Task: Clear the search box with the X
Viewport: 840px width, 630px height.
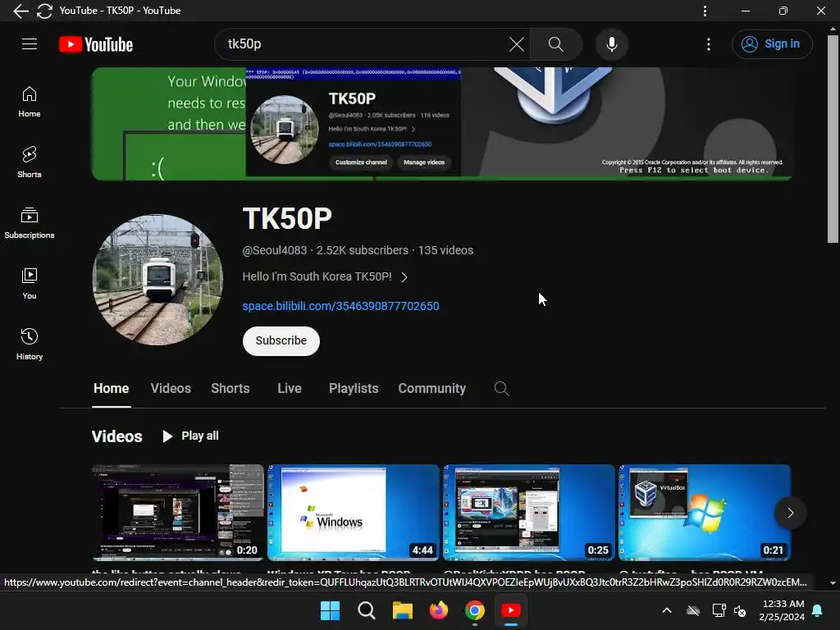Action: tap(517, 44)
